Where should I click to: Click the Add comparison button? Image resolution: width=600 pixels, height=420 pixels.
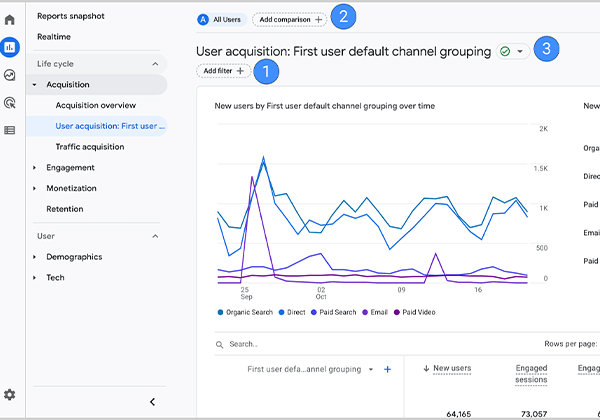(290, 19)
